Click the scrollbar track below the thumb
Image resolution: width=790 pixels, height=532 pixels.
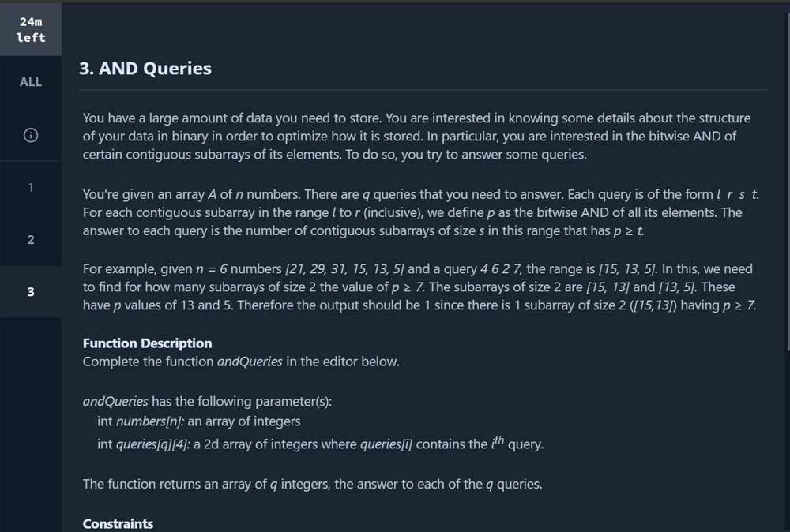coord(787,440)
